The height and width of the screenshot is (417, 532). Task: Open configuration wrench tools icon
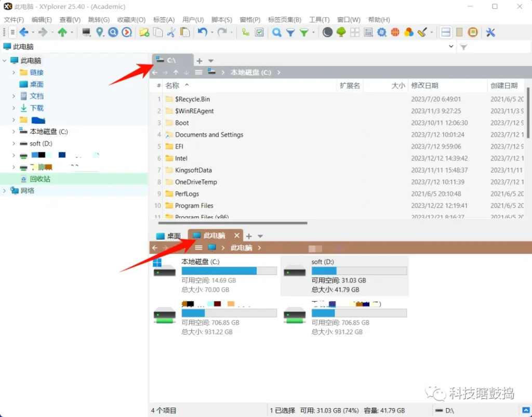[490, 32]
